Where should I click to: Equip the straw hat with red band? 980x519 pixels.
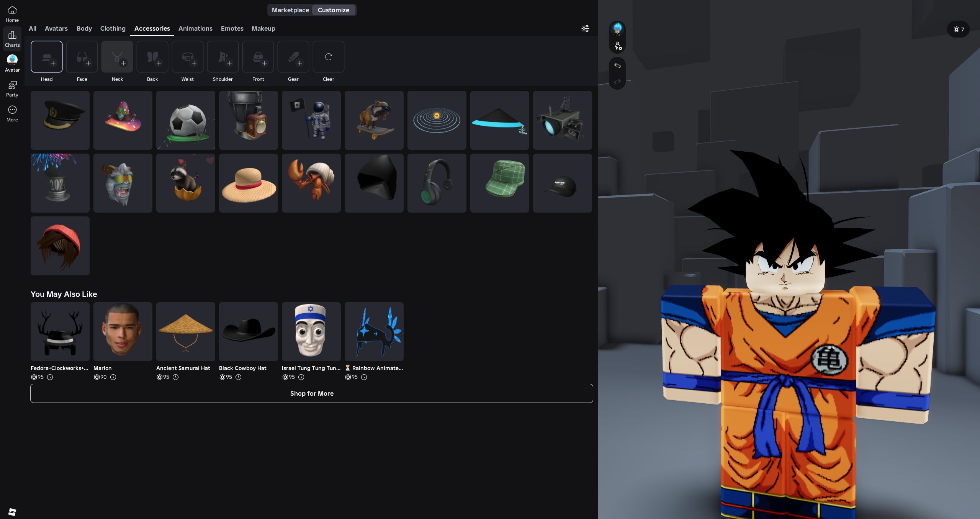[x=249, y=183]
